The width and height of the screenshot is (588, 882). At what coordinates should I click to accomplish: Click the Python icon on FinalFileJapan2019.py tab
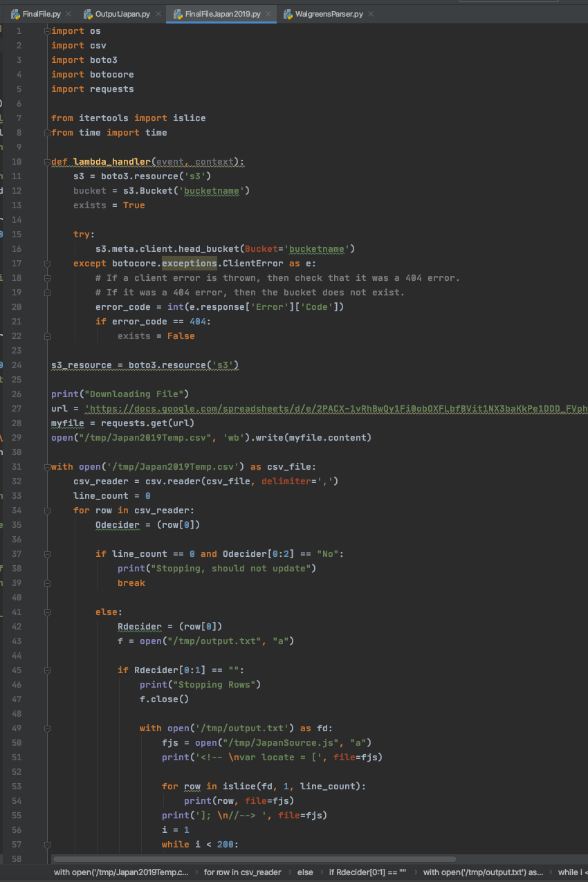[x=178, y=14]
